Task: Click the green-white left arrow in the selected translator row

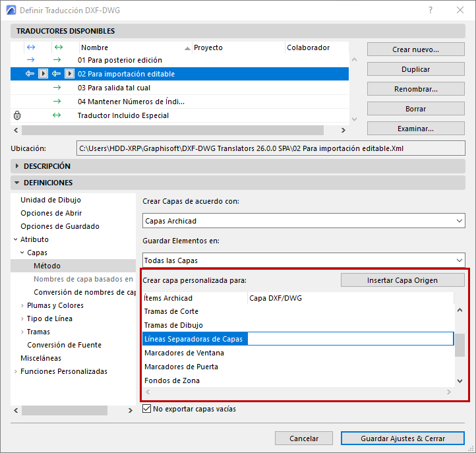Action: (x=56, y=73)
